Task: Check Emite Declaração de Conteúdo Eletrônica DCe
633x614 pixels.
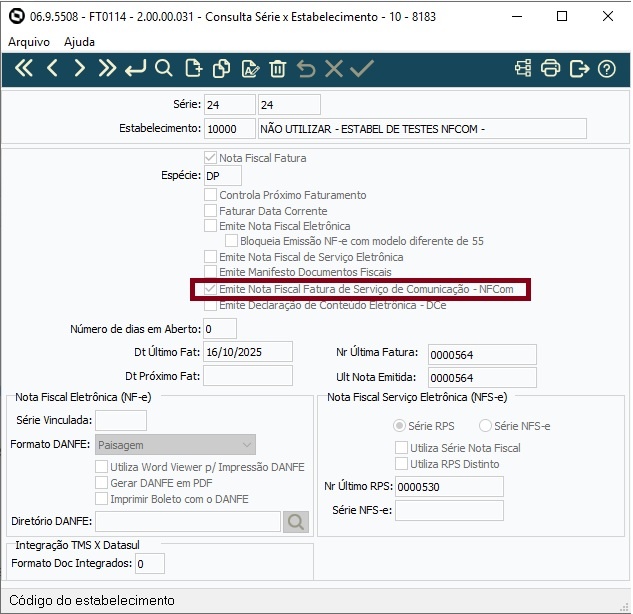Action: point(210,305)
